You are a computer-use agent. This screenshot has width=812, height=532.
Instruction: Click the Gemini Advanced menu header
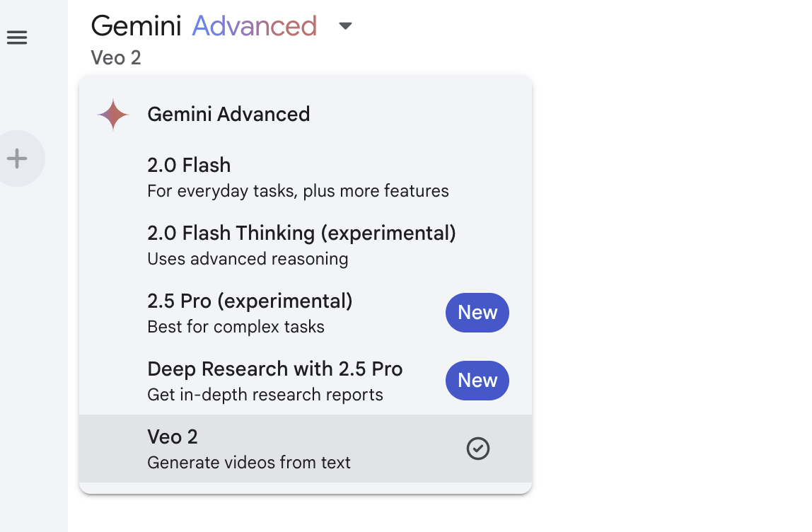[228, 115]
